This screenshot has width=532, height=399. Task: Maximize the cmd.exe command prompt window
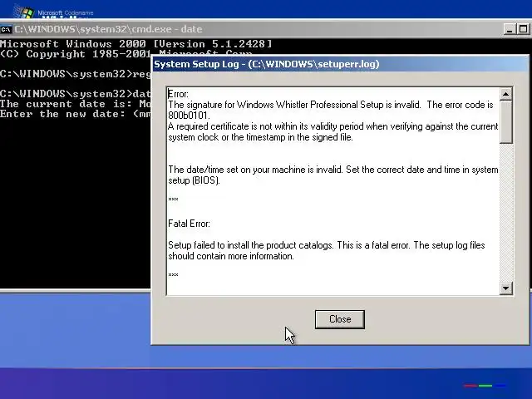click(523, 30)
